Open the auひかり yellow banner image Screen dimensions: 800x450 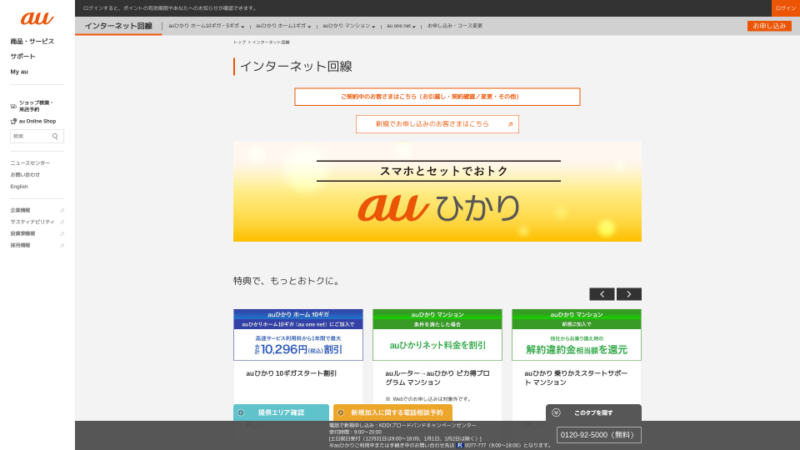point(437,191)
